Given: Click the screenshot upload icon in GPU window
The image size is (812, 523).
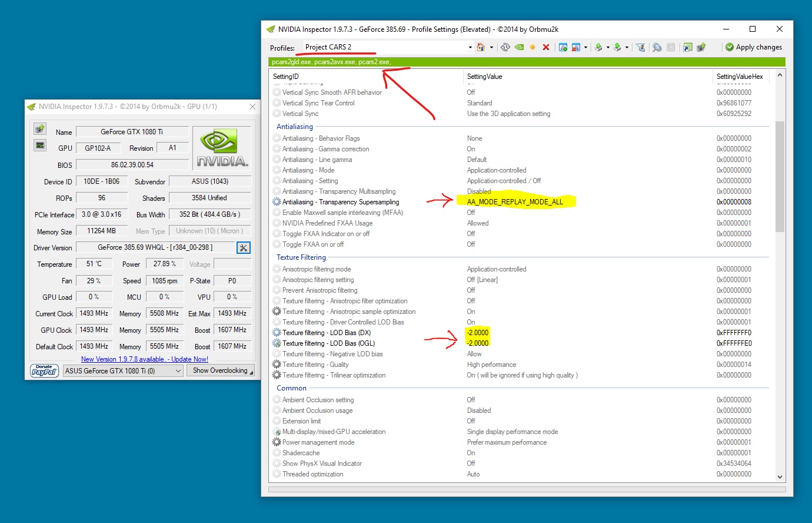Looking at the screenshot, I should tap(40, 129).
